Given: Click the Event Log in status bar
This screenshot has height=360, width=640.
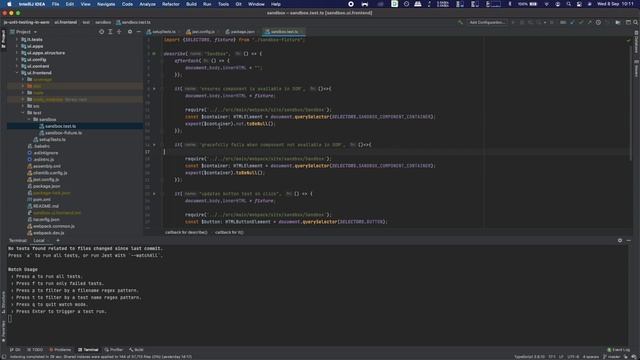Looking at the screenshot, I should [x=618, y=350].
